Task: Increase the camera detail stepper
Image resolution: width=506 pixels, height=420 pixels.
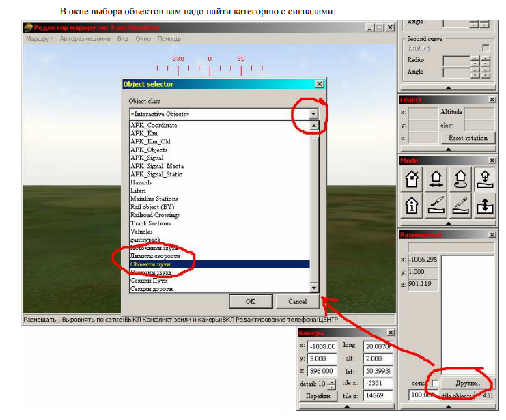Action: 331,380
